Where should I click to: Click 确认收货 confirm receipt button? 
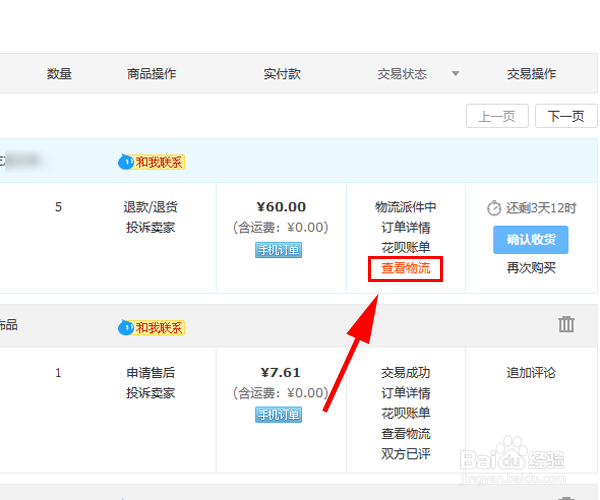[531, 240]
